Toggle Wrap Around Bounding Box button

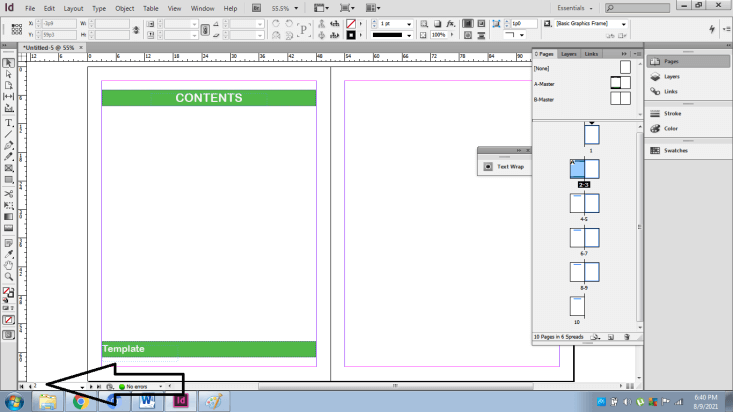tap(481, 23)
